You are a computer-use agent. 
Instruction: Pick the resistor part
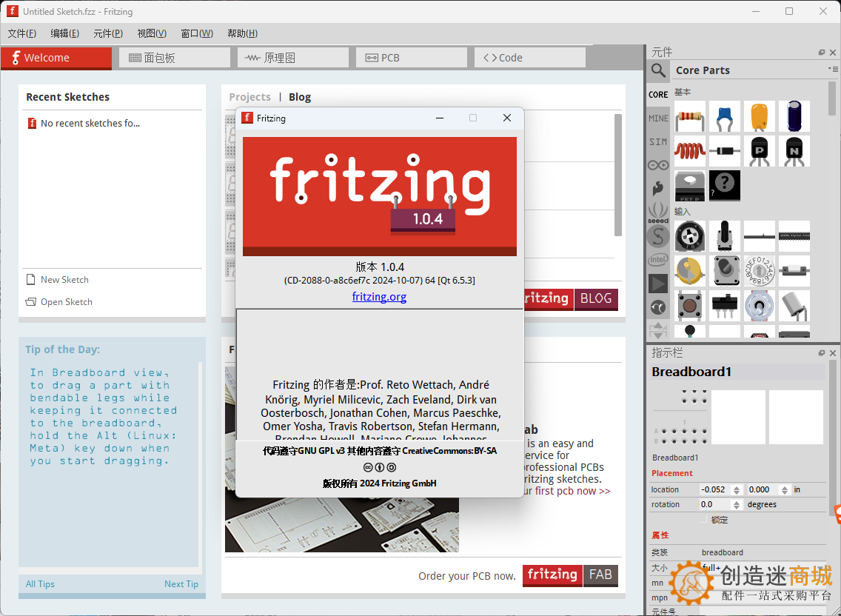pyautogui.click(x=690, y=116)
